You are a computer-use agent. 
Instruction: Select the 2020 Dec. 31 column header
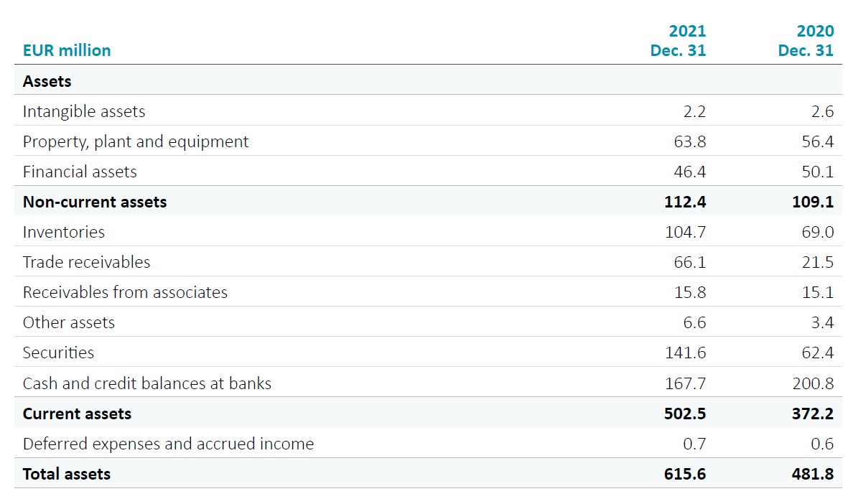point(806,41)
